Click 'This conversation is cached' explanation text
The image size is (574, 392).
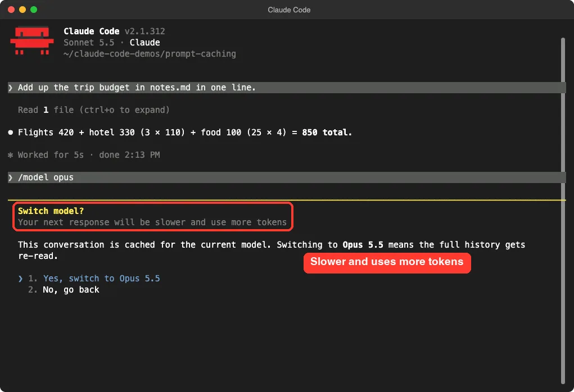coord(272,250)
